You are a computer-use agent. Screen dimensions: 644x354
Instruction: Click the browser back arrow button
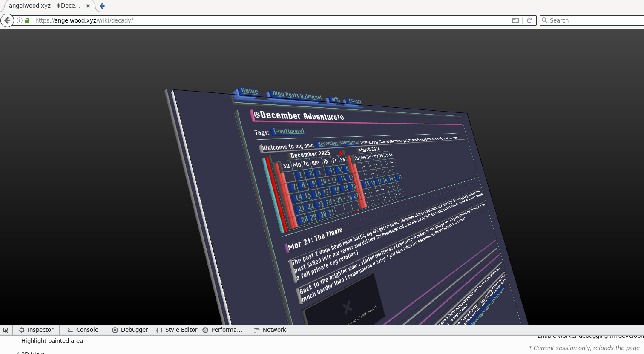pyautogui.click(x=7, y=20)
